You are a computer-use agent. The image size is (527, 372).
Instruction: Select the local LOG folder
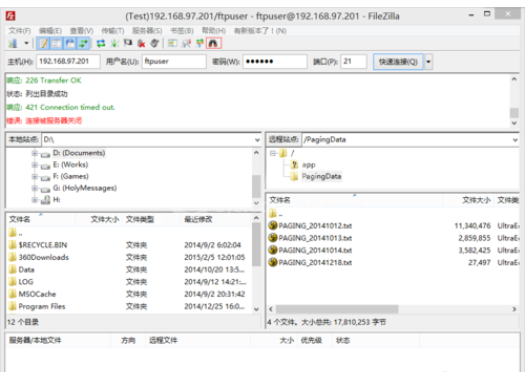click(x=26, y=282)
